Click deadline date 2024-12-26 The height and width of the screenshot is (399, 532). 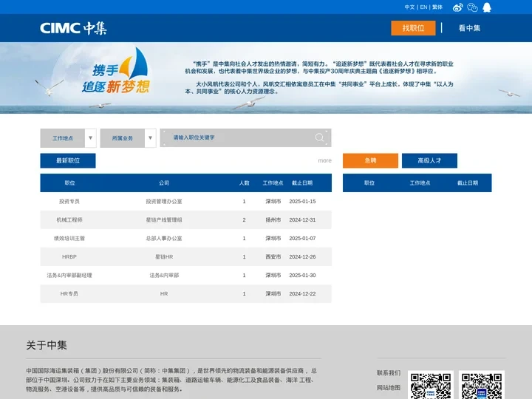[302, 257]
